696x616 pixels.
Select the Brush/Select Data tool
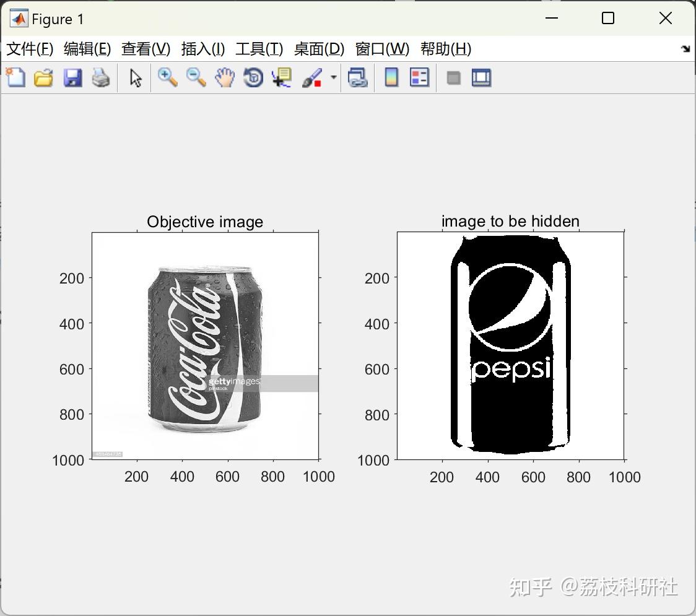pos(313,77)
